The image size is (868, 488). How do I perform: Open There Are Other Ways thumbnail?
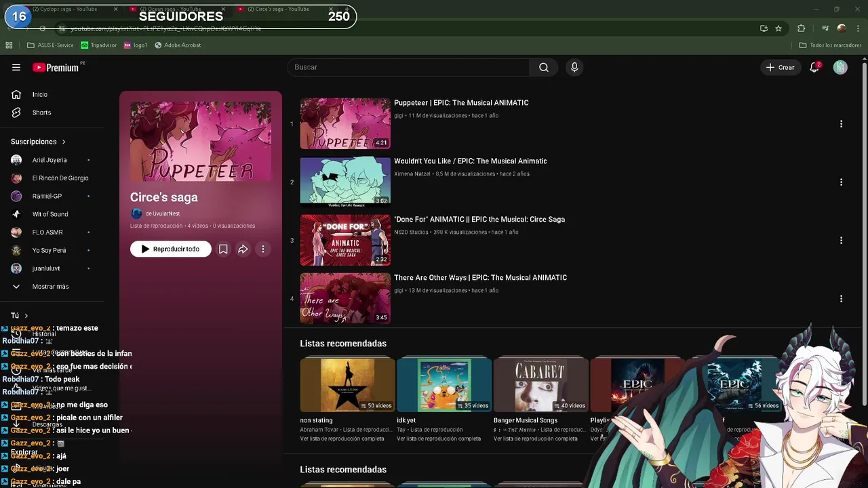(345, 298)
